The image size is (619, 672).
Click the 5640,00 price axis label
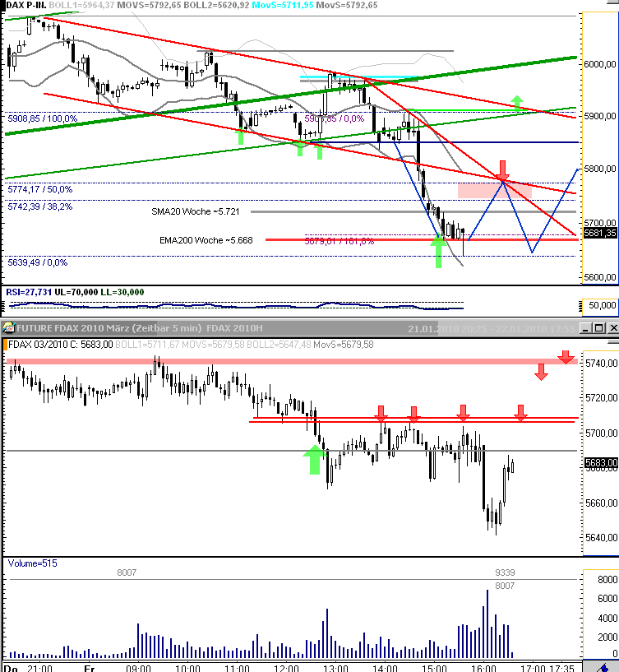pyautogui.click(x=602, y=537)
